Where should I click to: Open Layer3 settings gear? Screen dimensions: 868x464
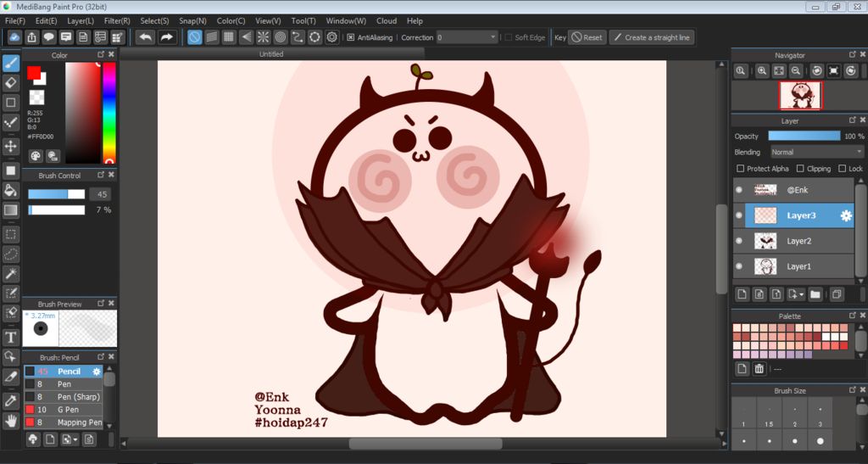click(846, 216)
